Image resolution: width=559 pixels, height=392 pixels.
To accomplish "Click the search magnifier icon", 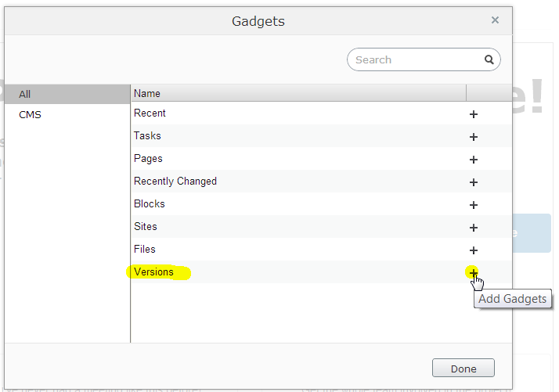I will [x=489, y=59].
